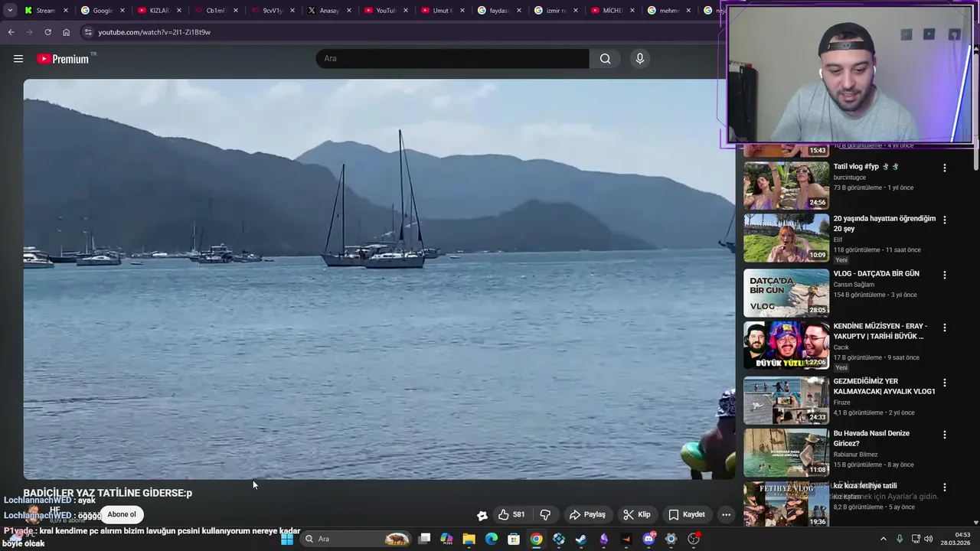This screenshot has height=551, width=980.
Task: Save video with Kaydet button
Action: coord(687,515)
